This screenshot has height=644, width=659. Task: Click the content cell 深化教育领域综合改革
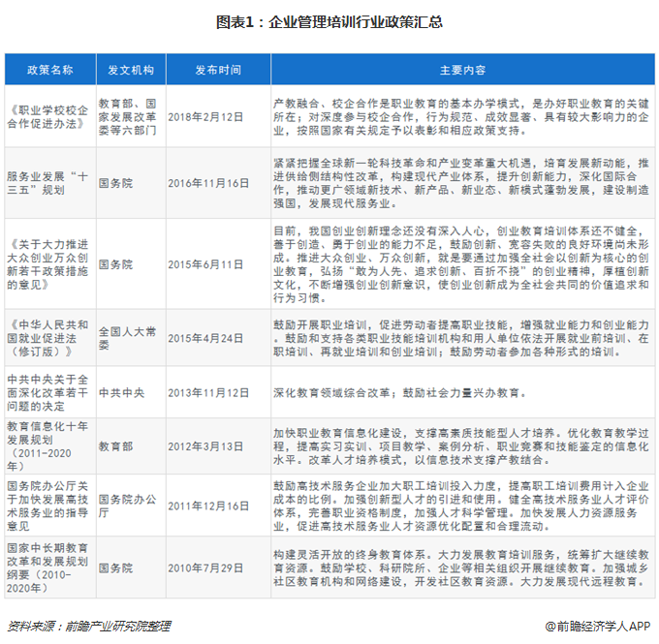(400, 393)
